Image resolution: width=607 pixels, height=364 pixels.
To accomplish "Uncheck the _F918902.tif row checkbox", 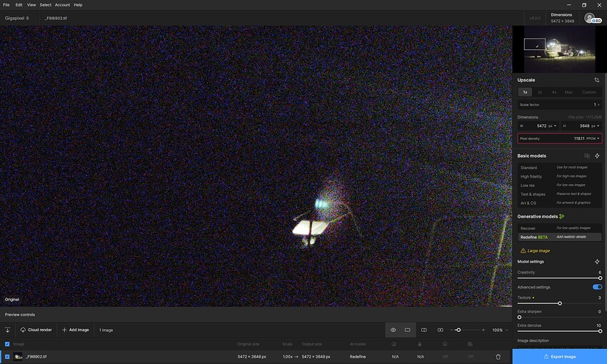I will pyautogui.click(x=7, y=357).
